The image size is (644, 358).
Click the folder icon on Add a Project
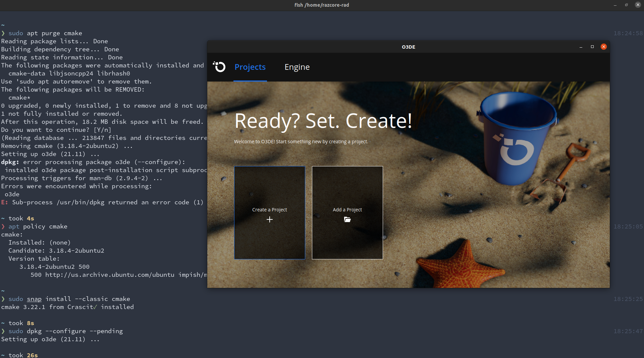click(x=347, y=219)
